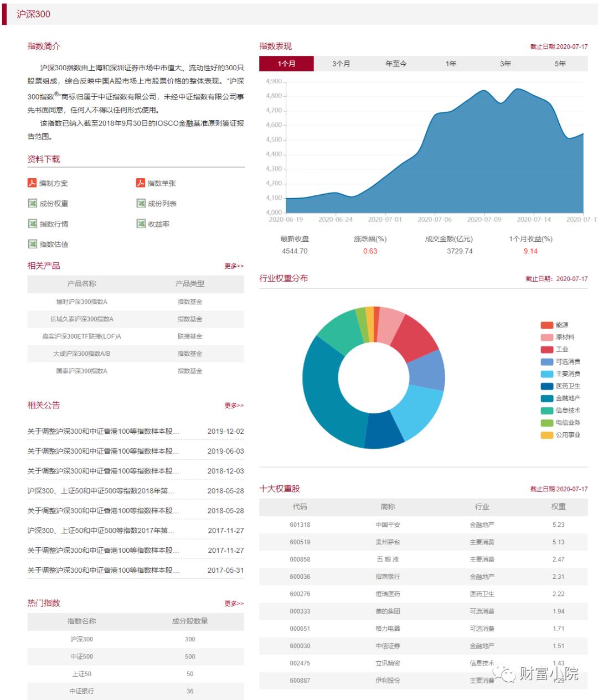598x700 pixels.
Task: Select the 3个月 performance period
Action: (341, 64)
